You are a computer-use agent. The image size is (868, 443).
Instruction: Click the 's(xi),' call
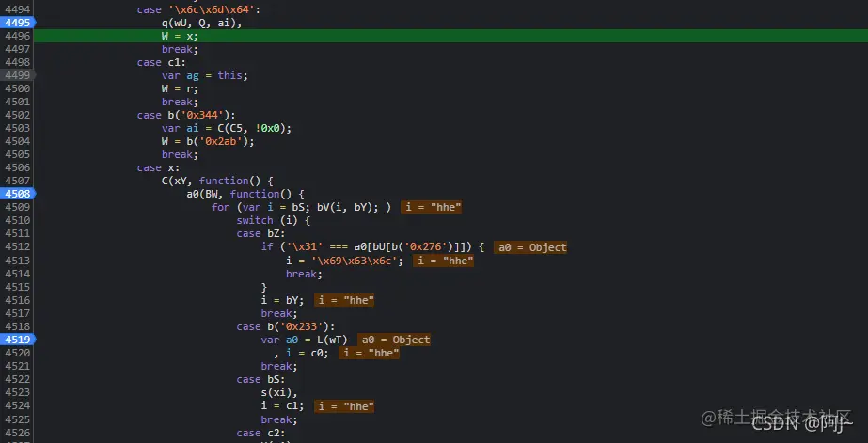(279, 392)
